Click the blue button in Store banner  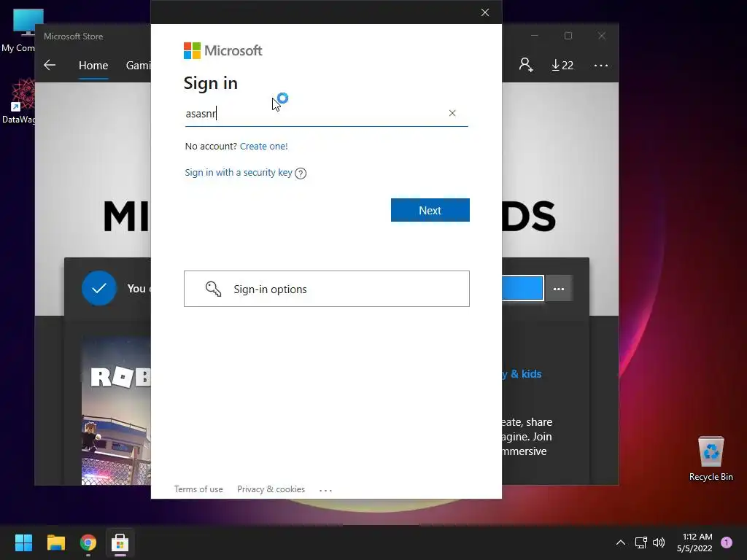[x=522, y=288]
